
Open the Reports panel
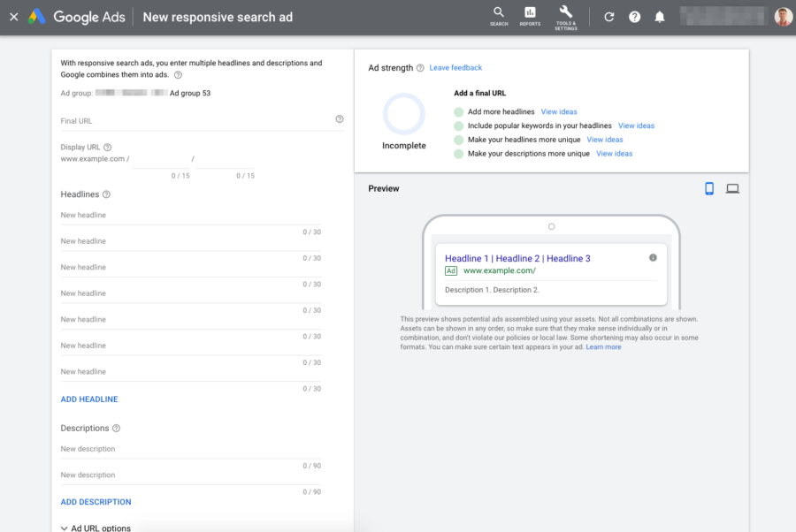tap(530, 17)
